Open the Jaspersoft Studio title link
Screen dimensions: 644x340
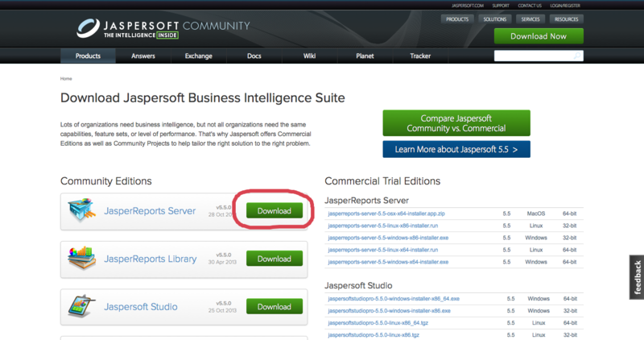140,307
